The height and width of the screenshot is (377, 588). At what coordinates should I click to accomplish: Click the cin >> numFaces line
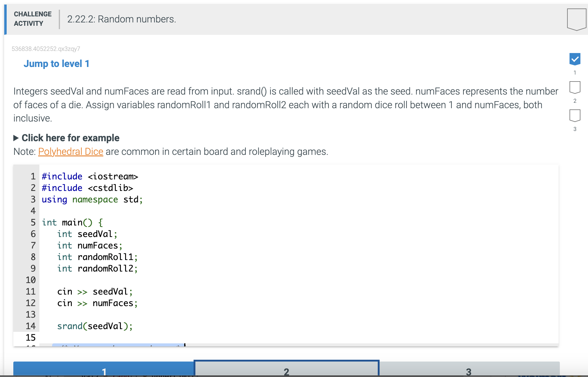click(97, 303)
